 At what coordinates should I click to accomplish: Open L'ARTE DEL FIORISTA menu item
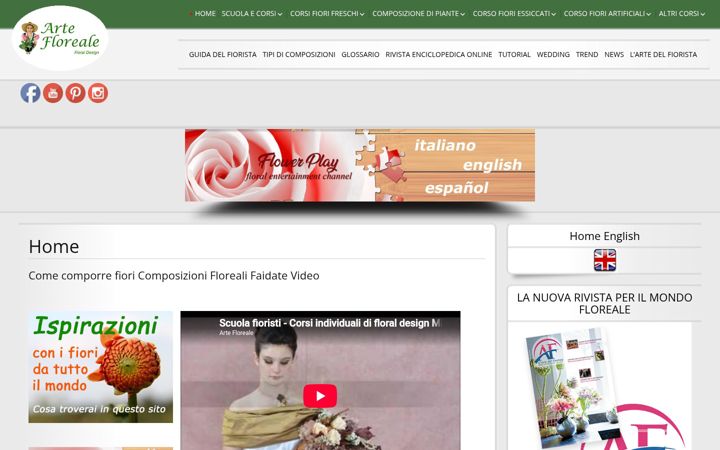(663, 54)
